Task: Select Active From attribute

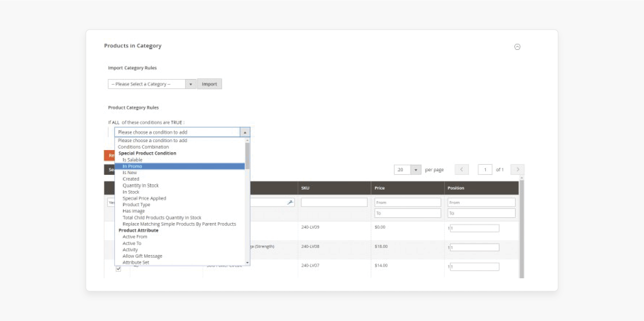Action: pyautogui.click(x=135, y=237)
